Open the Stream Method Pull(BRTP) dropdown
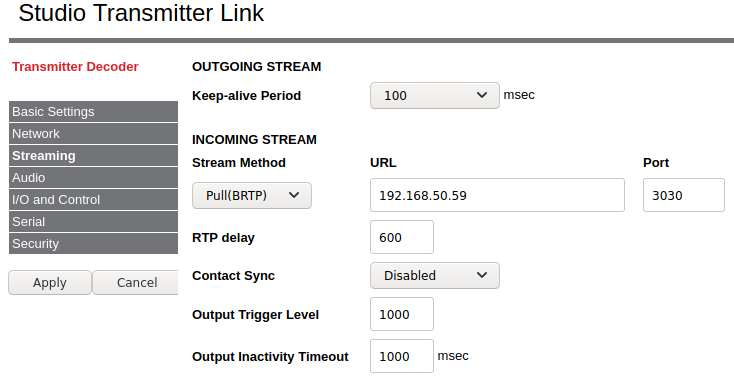The image size is (734, 385). (x=252, y=195)
